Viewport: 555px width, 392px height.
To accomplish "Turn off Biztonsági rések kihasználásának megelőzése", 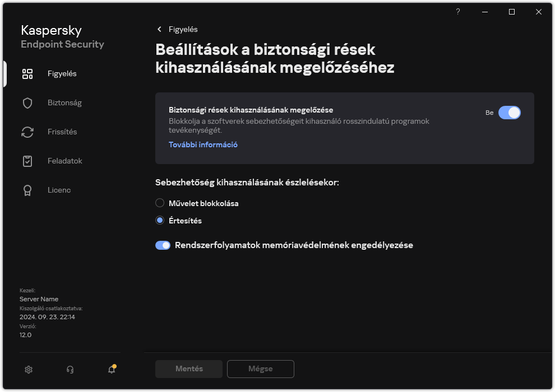I will pyautogui.click(x=510, y=113).
